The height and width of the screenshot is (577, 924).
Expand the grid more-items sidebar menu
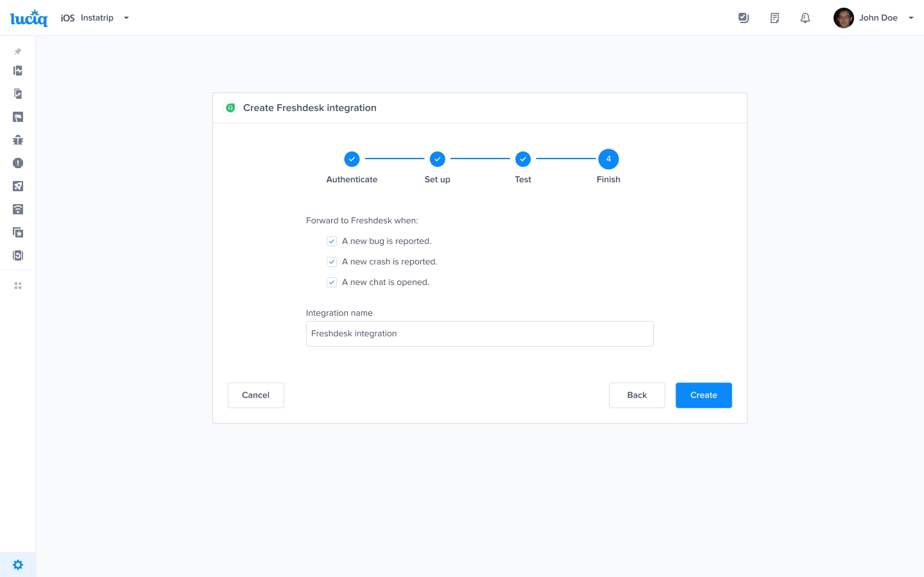pyautogui.click(x=18, y=286)
